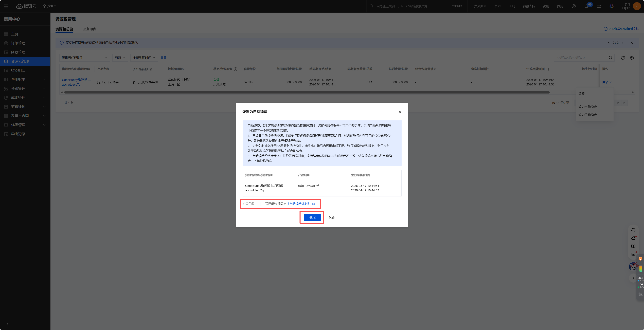Open the customer service headset icon
644x330 pixels.
point(633,230)
